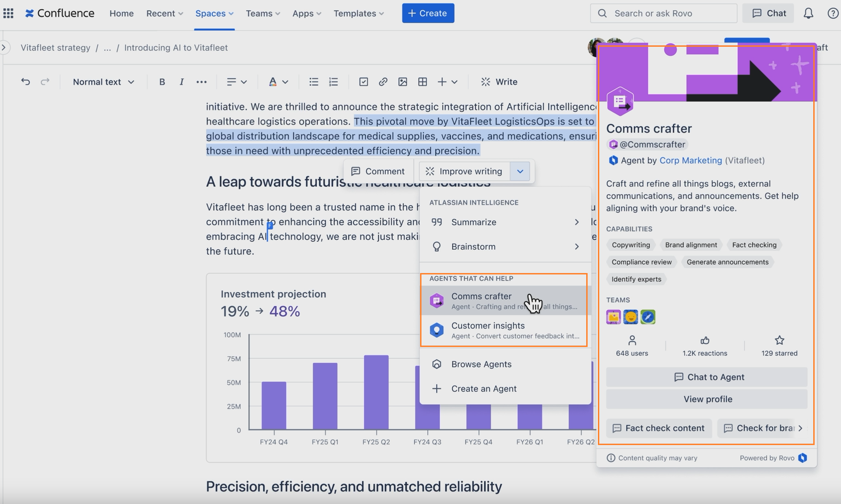
Task: Expand the Improve writing dropdown arrow
Action: click(x=520, y=171)
